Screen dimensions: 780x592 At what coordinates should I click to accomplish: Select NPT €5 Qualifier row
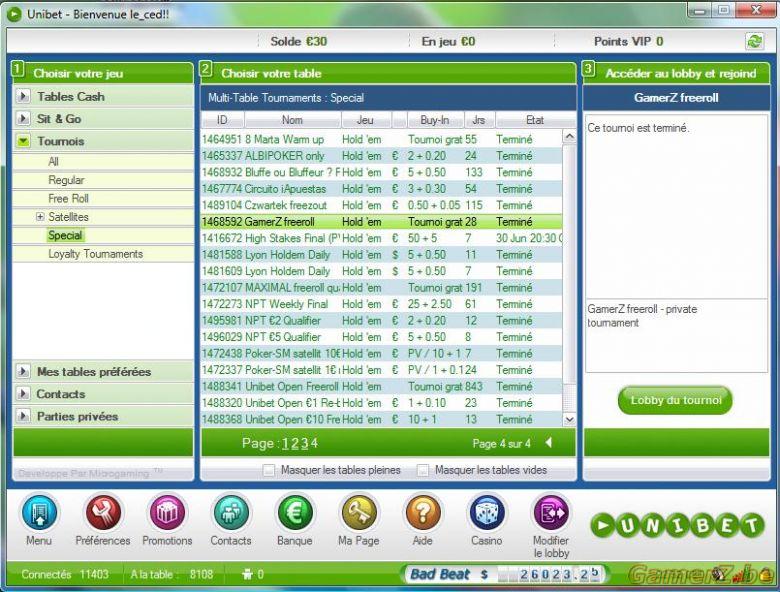pos(382,337)
